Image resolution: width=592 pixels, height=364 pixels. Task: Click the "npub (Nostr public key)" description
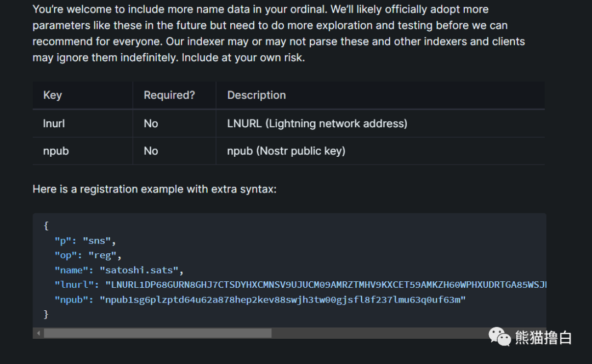(x=286, y=151)
